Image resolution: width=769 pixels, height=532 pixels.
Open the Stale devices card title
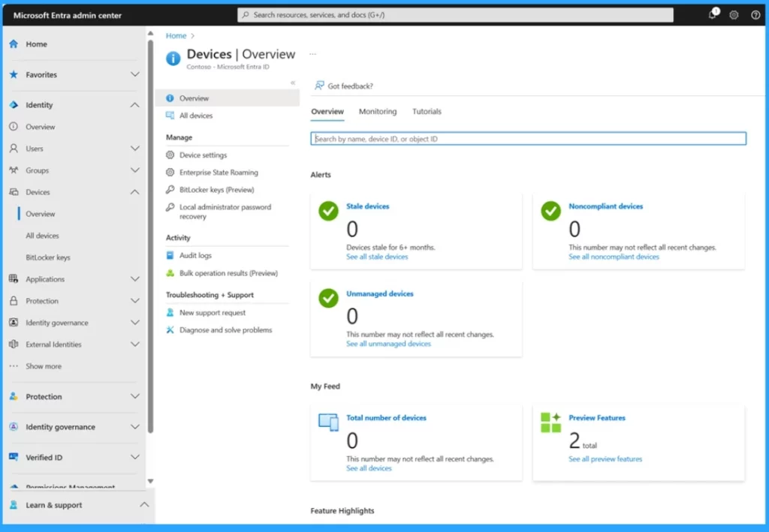pyautogui.click(x=367, y=206)
